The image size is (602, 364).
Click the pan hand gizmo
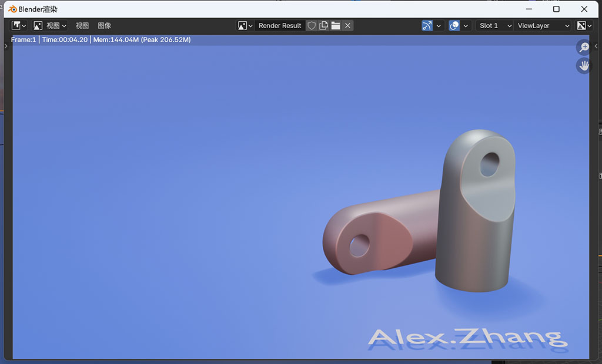pyautogui.click(x=584, y=66)
